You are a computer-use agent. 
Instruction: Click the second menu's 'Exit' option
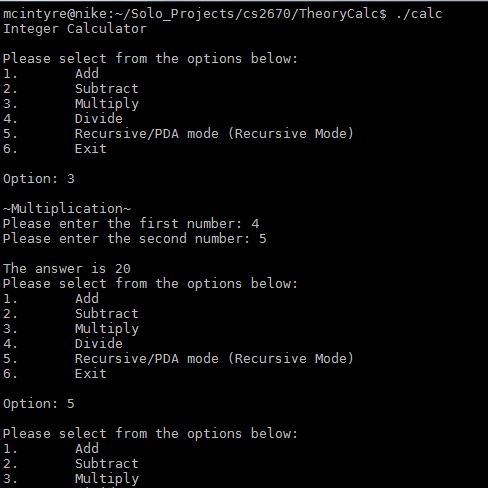tap(91, 374)
